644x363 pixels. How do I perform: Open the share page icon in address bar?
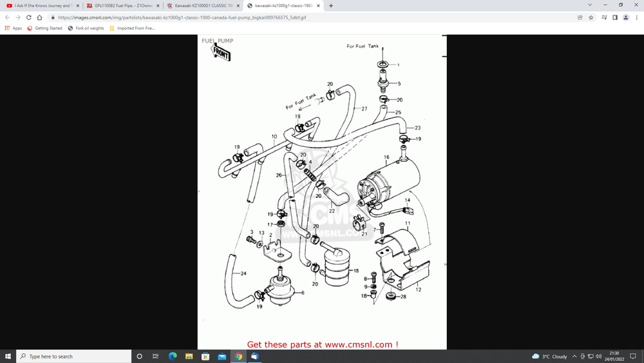click(580, 17)
